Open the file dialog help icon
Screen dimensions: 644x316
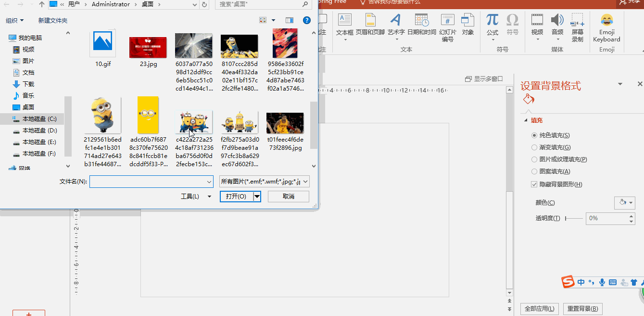click(307, 20)
